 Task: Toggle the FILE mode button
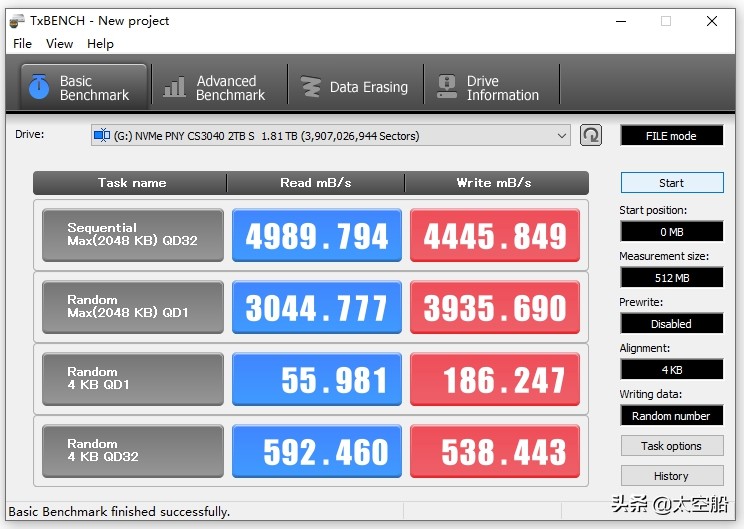click(671, 136)
